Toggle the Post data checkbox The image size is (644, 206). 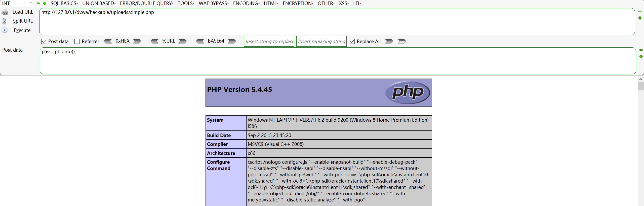click(x=44, y=41)
